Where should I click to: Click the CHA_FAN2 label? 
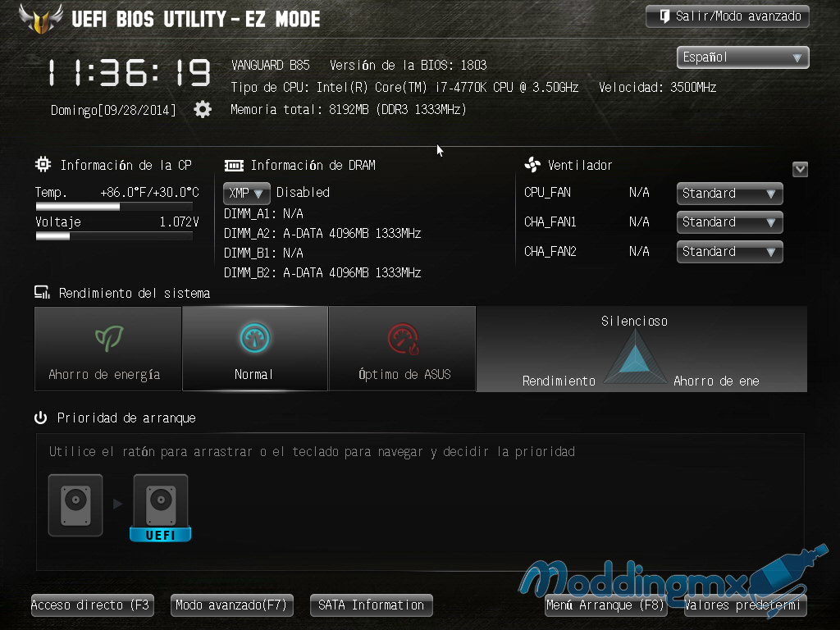pos(550,251)
